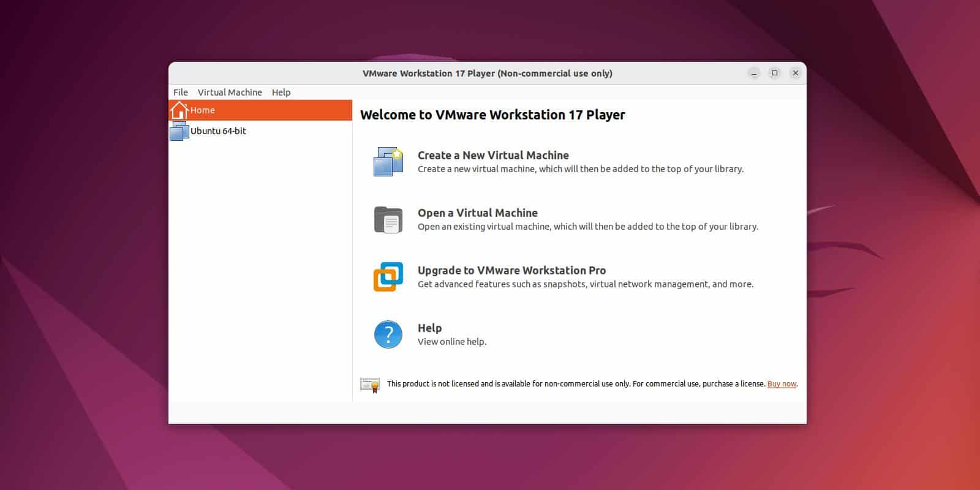This screenshot has height=490, width=980.
Task: Click the blue Help question mark icon
Action: click(388, 334)
